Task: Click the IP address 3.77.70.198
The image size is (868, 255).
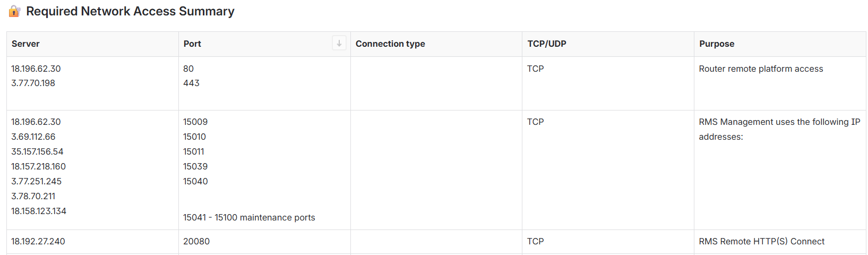Action: click(x=33, y=83)
